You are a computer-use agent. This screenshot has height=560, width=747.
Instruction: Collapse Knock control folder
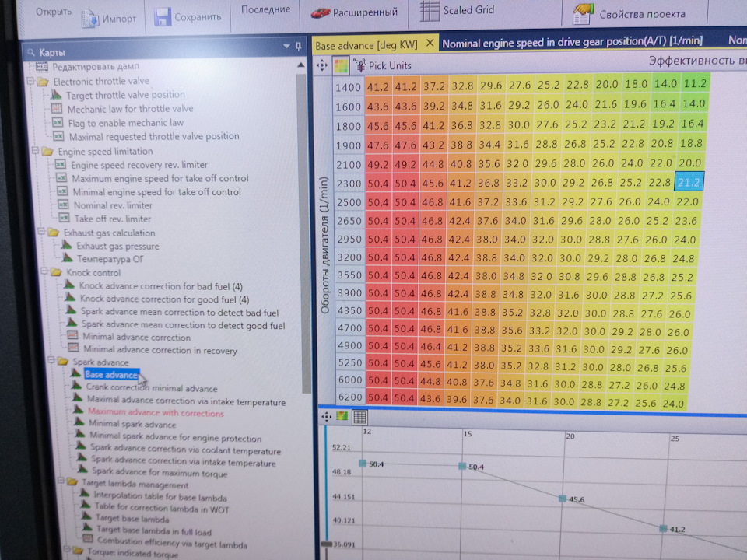tap(44, 271)
